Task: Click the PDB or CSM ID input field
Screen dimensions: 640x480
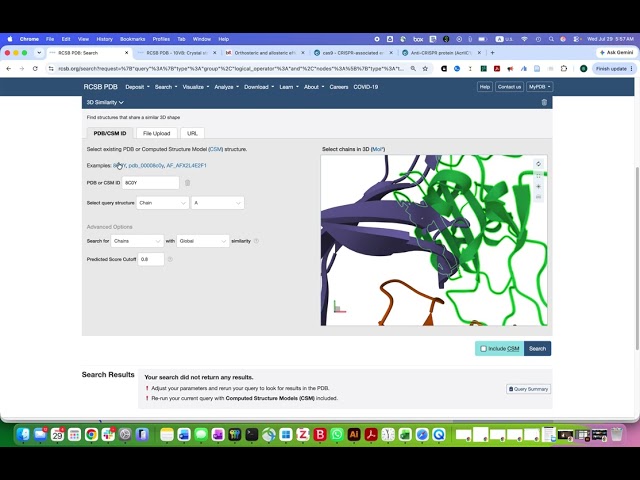Action: pyautogui.click(x=150, y=183)
